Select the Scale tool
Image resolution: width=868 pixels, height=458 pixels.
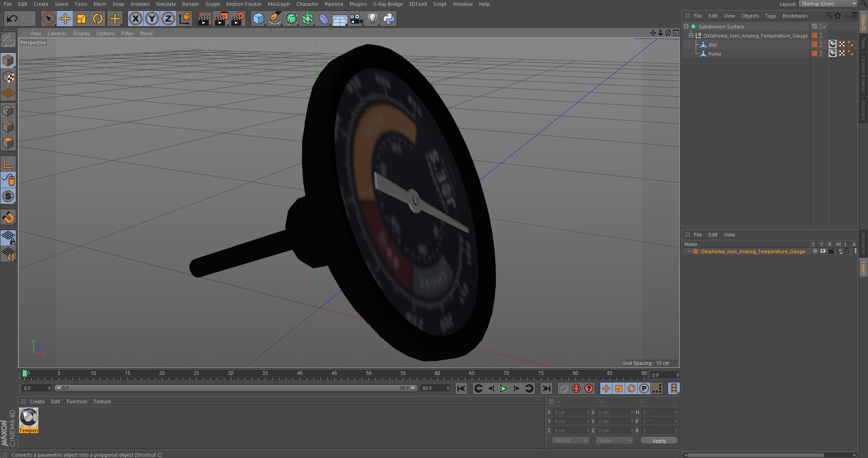[81, 19]
